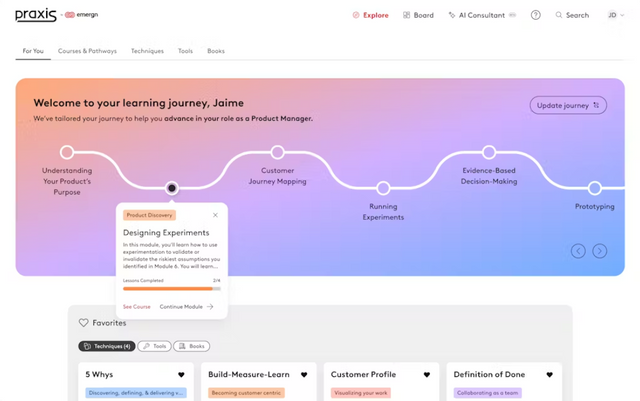
Task: Click the Customer Journey Mapping label
Action: pos(278,176)
